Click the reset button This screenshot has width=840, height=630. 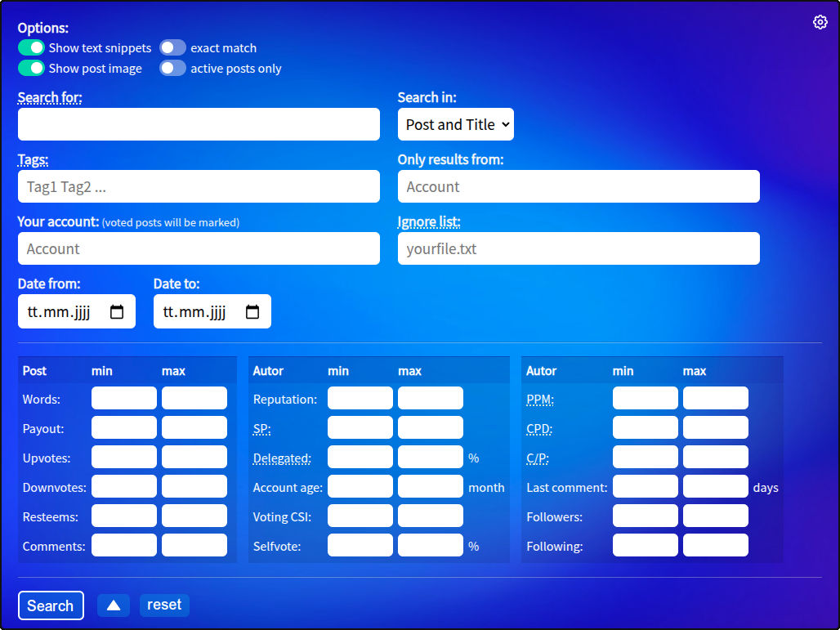pyautogui.click(x=164, y=605)
